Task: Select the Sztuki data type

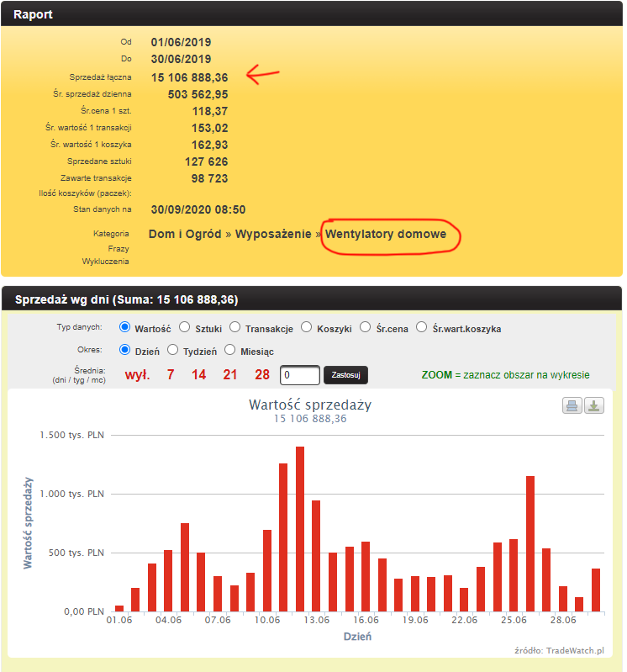Action: (185, 327)
